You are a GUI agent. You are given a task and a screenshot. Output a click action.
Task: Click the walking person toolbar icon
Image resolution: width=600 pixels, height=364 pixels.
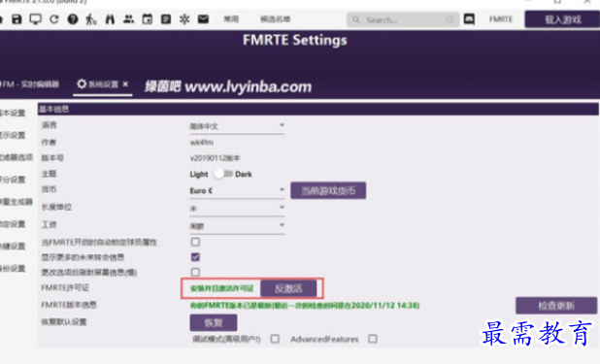click(91, 19)
